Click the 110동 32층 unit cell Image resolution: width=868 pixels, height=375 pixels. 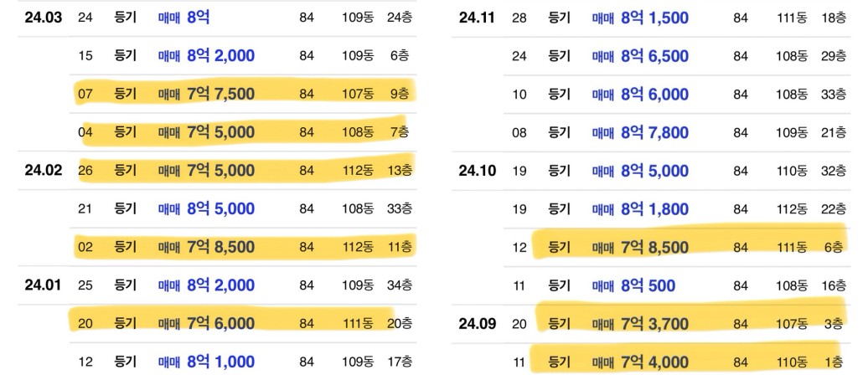pyautogui.click(x=811, y=171)
